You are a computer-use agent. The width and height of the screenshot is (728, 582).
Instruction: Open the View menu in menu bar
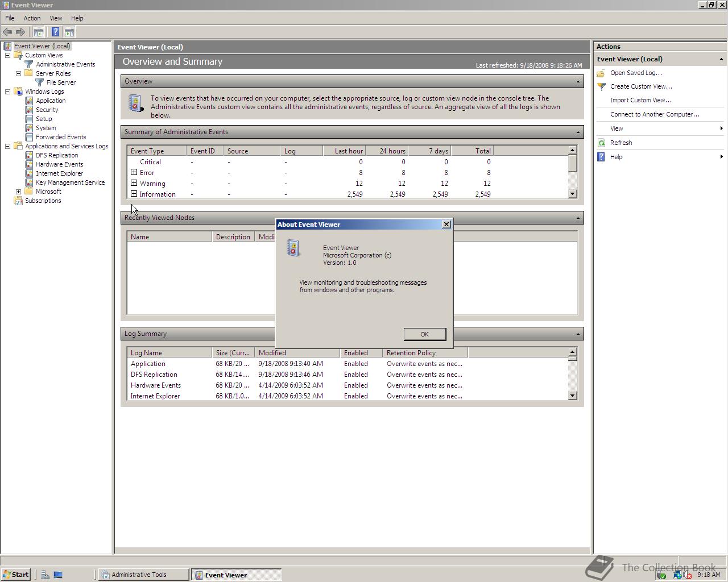tap(56, 18)
